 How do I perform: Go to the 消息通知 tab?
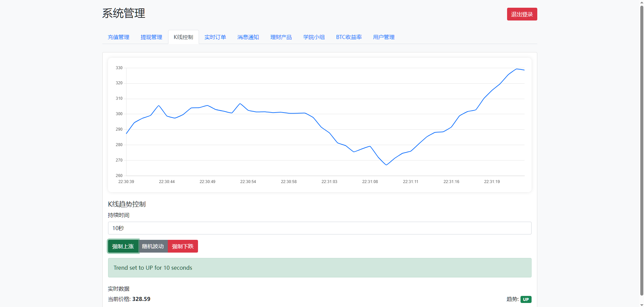click(x=248, y=37)
